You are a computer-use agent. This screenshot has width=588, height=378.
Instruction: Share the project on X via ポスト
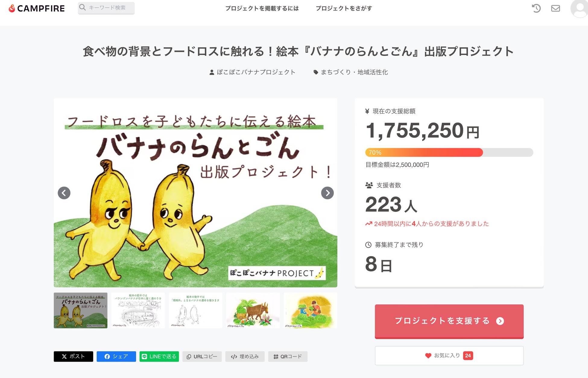point(73,357)
